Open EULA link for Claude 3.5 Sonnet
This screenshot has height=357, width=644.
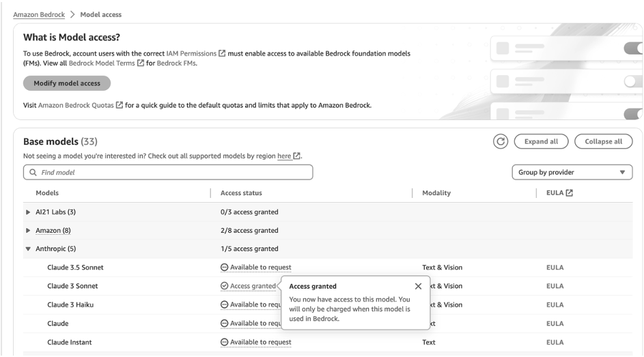[x=555, y=268]
